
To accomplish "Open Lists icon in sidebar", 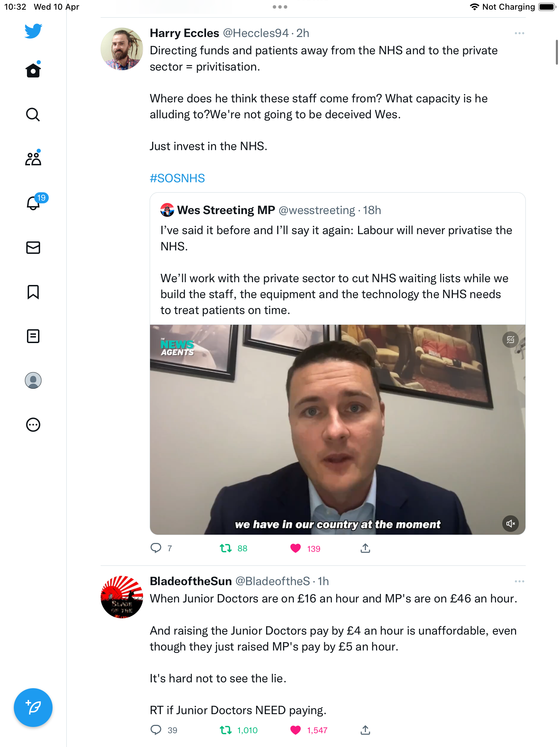I will (33, 336).
